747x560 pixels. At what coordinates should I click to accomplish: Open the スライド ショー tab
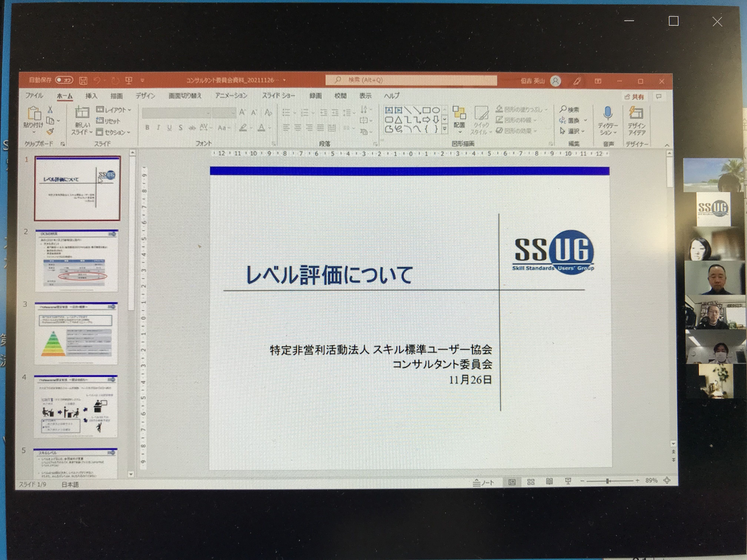tap(279, 96)
